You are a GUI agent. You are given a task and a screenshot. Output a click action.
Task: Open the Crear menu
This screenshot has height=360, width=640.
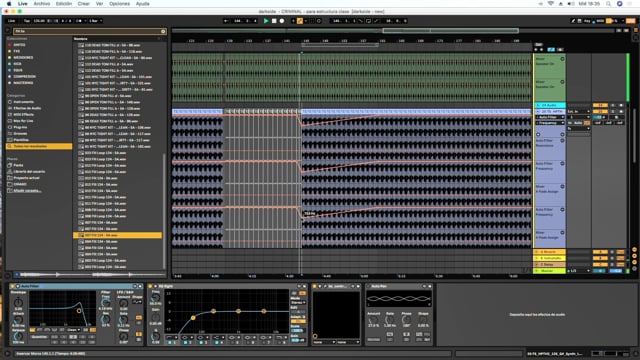tap(84, 4)
